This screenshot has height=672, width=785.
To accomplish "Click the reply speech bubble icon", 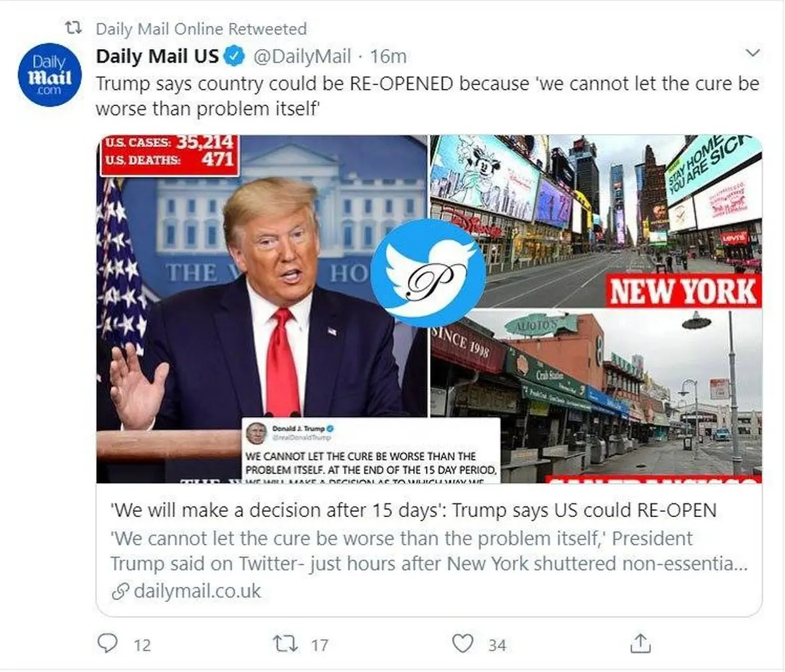I will pyautogui.click(x=107, y=643).
